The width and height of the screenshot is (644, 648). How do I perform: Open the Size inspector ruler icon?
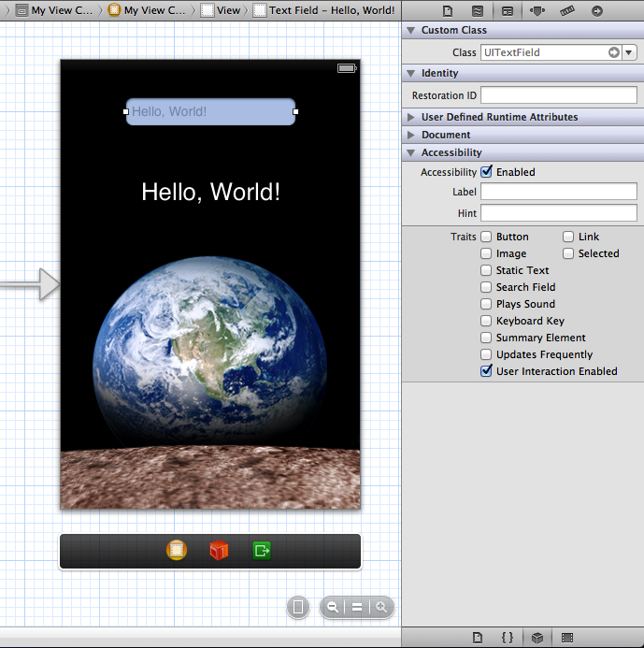(x=566, y=11)
